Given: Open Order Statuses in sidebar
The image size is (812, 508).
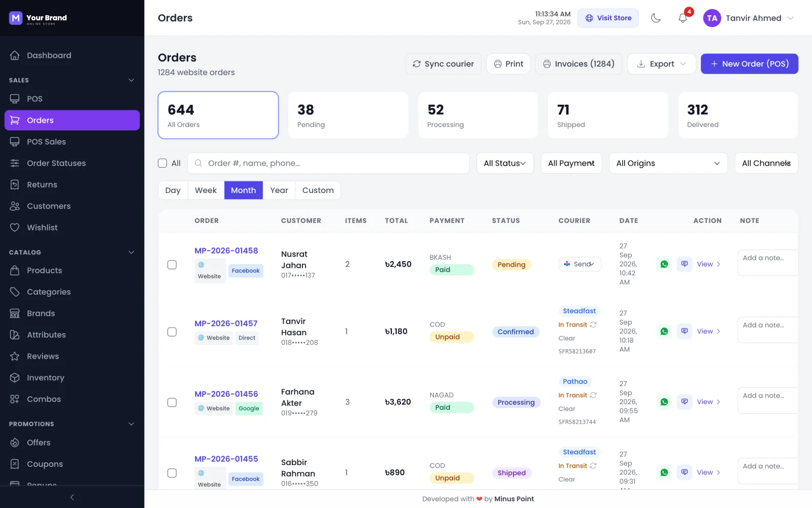Looking at the screenshot, I should [72, 163].
